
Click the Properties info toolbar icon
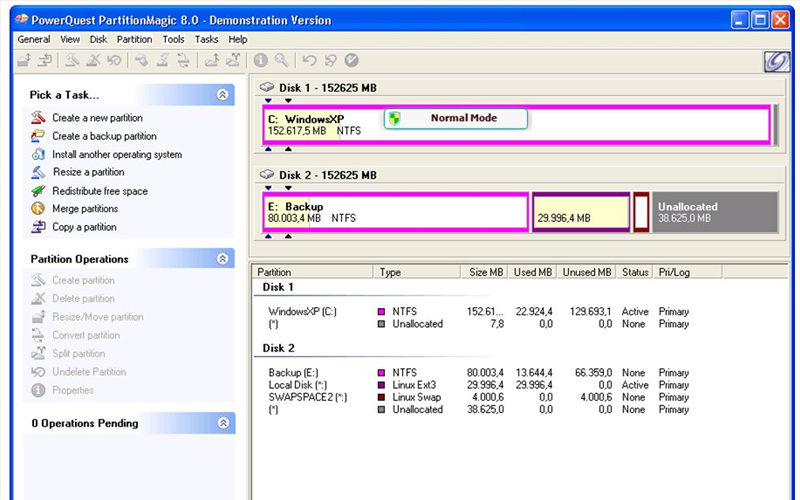pyautogui.click(x=261, y=60)
